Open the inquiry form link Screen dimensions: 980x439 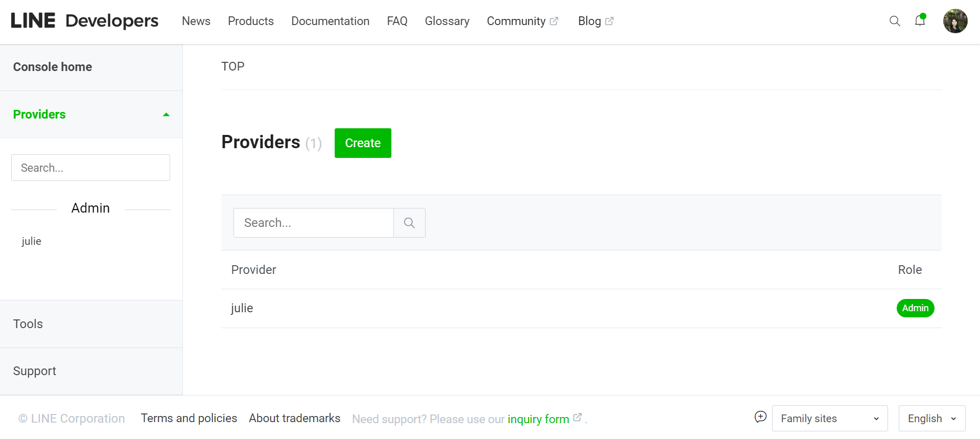[x=538, y=419]
